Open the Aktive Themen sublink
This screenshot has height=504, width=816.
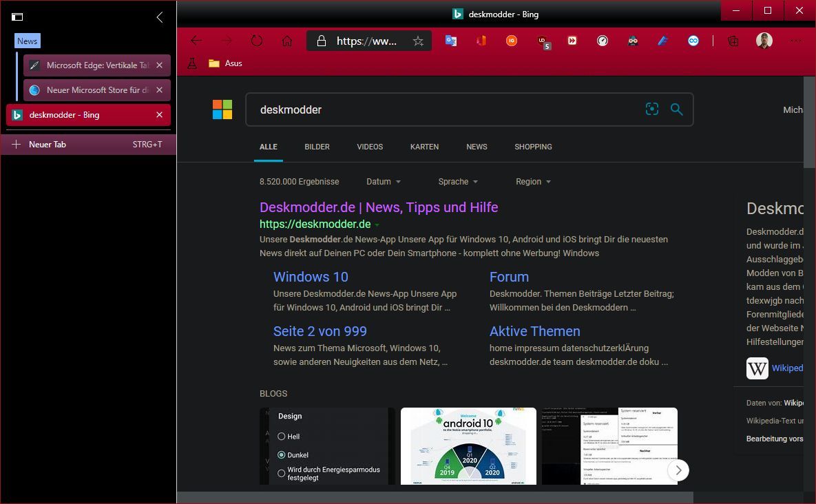534,331
